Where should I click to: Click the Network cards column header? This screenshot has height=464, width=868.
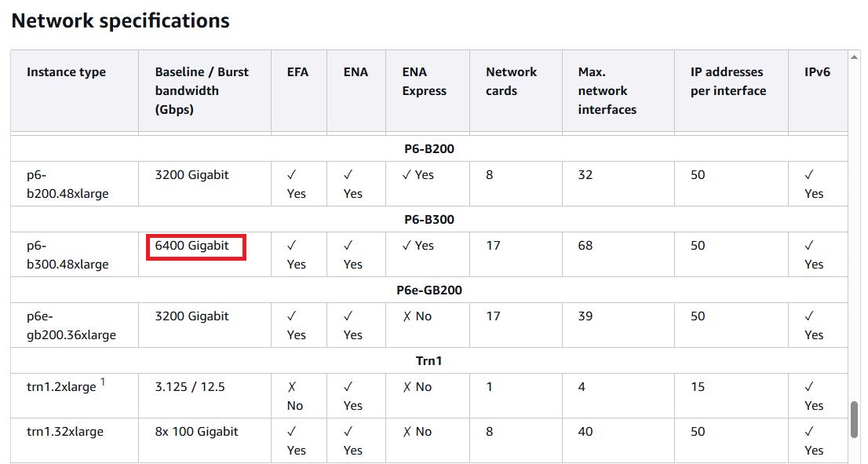[511, 82]
